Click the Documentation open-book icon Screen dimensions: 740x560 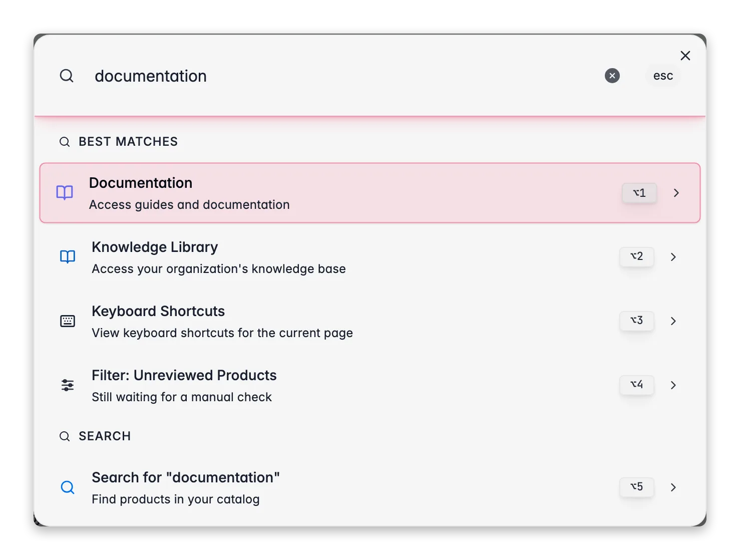point(65,193)
